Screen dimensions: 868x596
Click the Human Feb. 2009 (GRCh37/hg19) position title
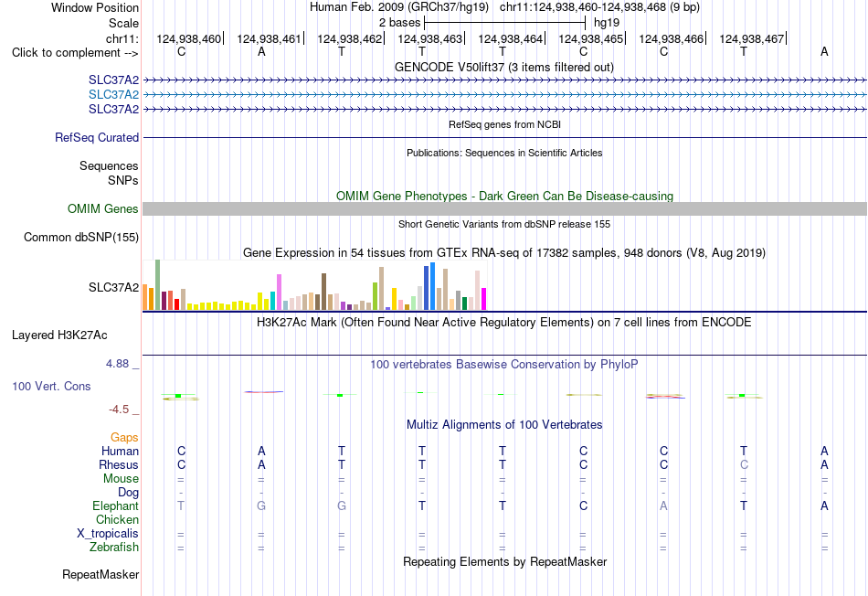click(399, 7)
